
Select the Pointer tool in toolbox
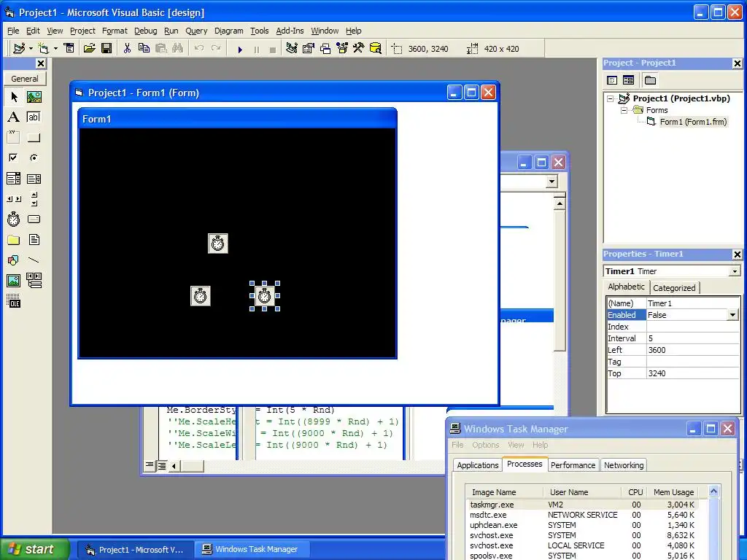point(14,97)
